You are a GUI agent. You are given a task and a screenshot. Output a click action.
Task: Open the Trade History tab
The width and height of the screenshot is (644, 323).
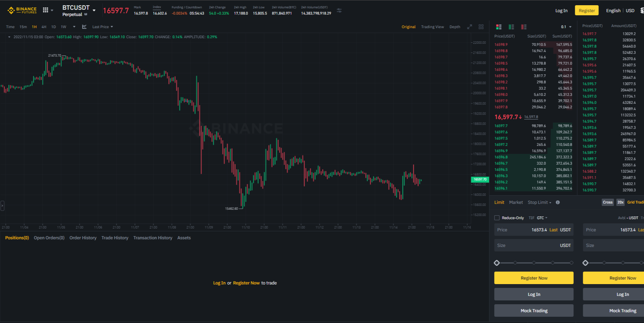click(x=115, y=238)
